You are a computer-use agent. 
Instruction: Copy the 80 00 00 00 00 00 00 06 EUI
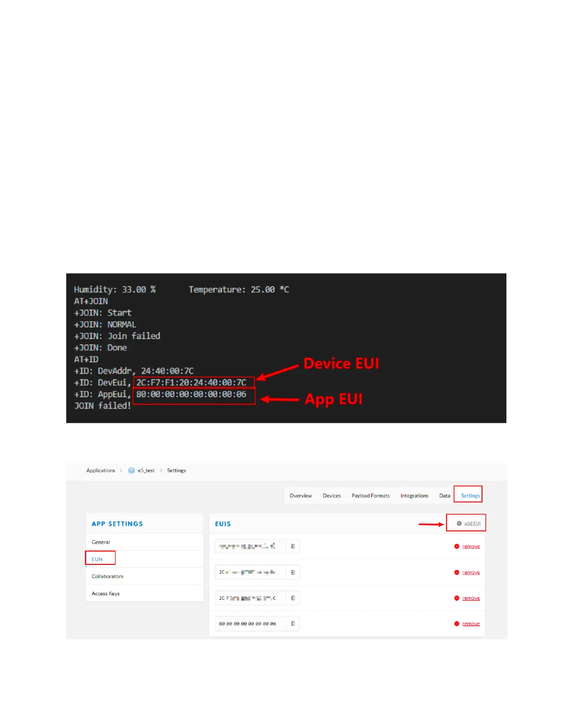[x=293, y=624]
